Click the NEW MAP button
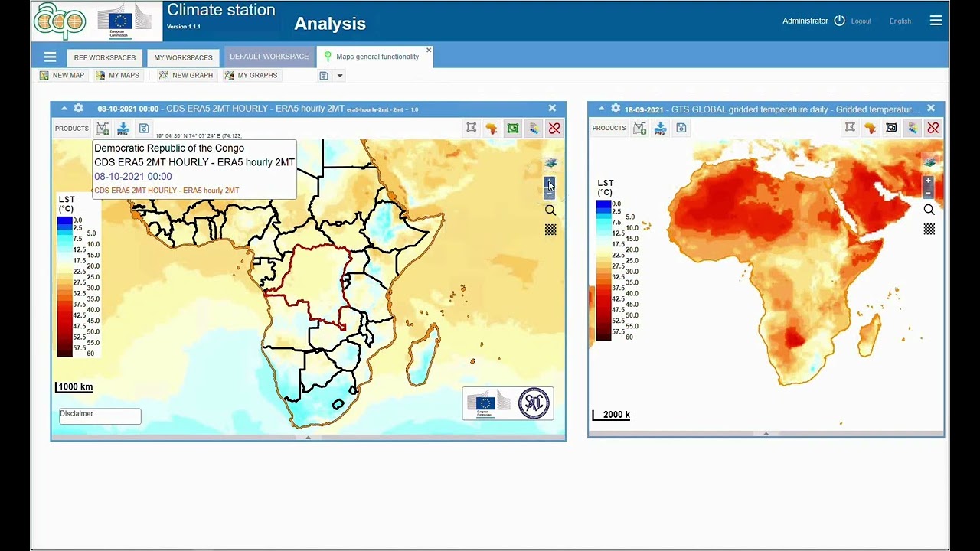 point(62,75)
